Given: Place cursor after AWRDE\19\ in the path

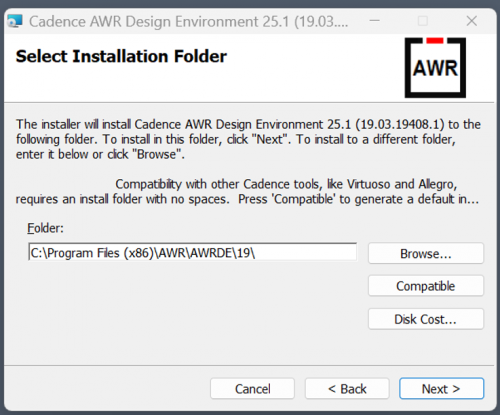Looking at the screenshot, I should 256,253.
